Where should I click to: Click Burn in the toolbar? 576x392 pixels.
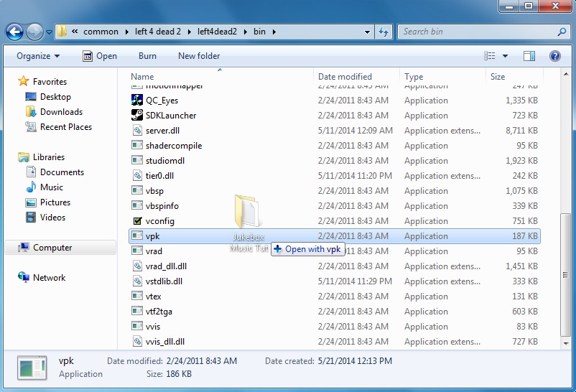tap(147, 56)
